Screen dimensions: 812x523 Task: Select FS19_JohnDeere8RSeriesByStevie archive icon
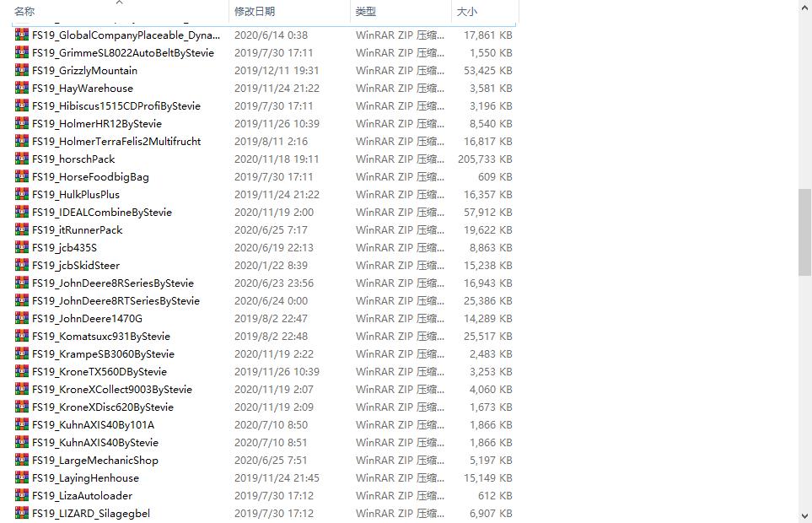click(x=22, y=283)
